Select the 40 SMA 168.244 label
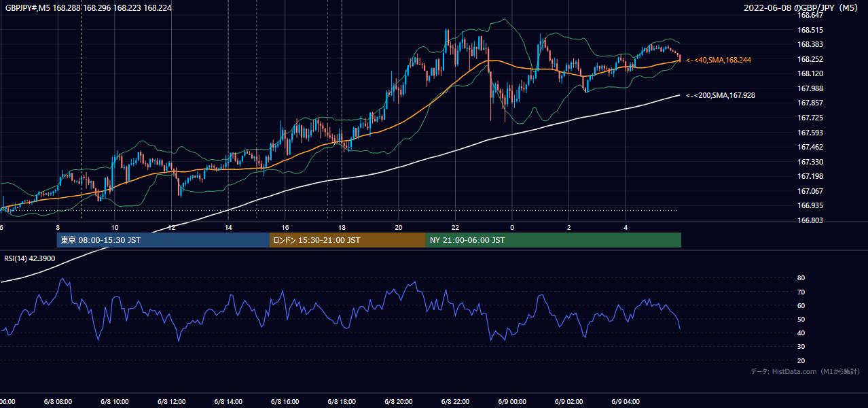The width and height of the screenshot is (868, 408). coord(719,60)
